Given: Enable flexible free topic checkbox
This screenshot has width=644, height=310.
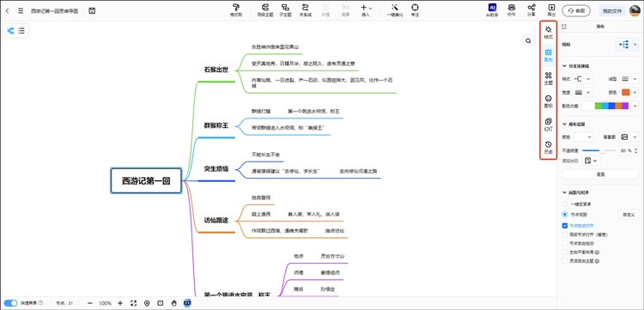Looking at the screenshot, I should [565, 261].
